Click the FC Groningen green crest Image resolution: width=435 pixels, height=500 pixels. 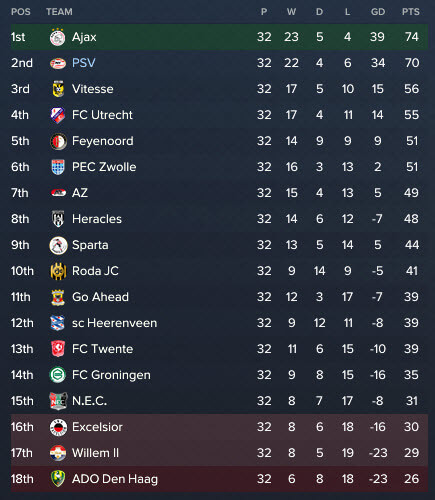[58, 375]
